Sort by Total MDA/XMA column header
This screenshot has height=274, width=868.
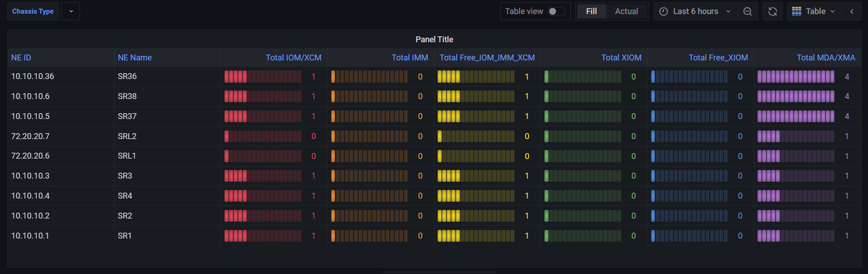(x=826, y=58)
